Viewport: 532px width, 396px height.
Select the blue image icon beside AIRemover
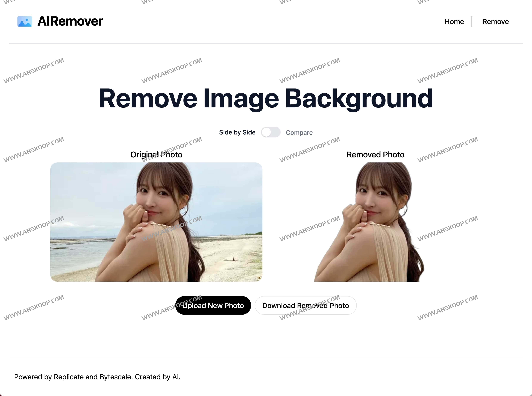pos(25,21)
